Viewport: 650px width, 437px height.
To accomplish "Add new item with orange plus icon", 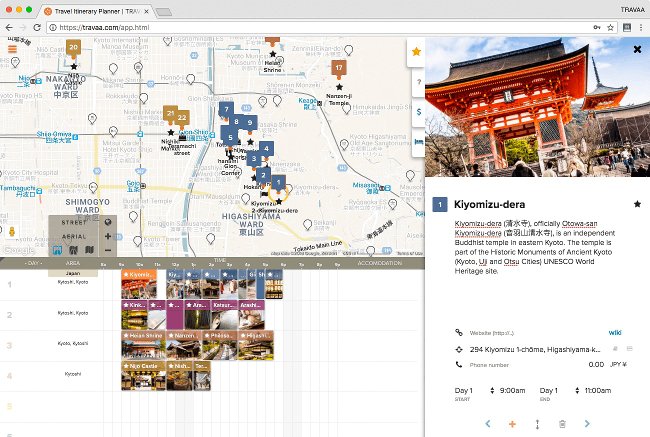I will coord(512,424).
